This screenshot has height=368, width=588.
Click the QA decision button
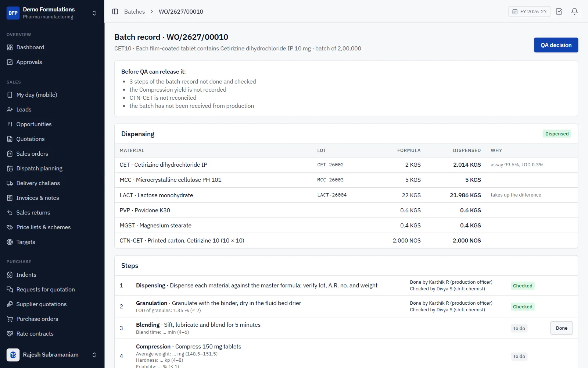(x=556, y=45)
